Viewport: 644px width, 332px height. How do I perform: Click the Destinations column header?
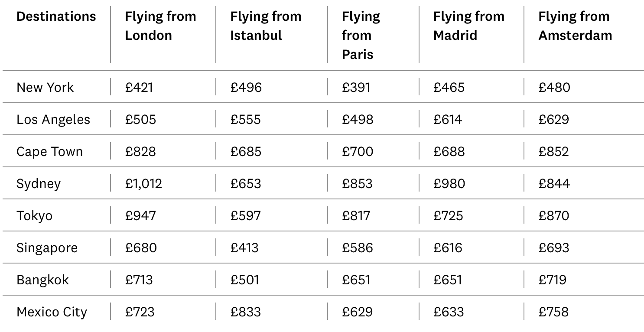point(56,16)
